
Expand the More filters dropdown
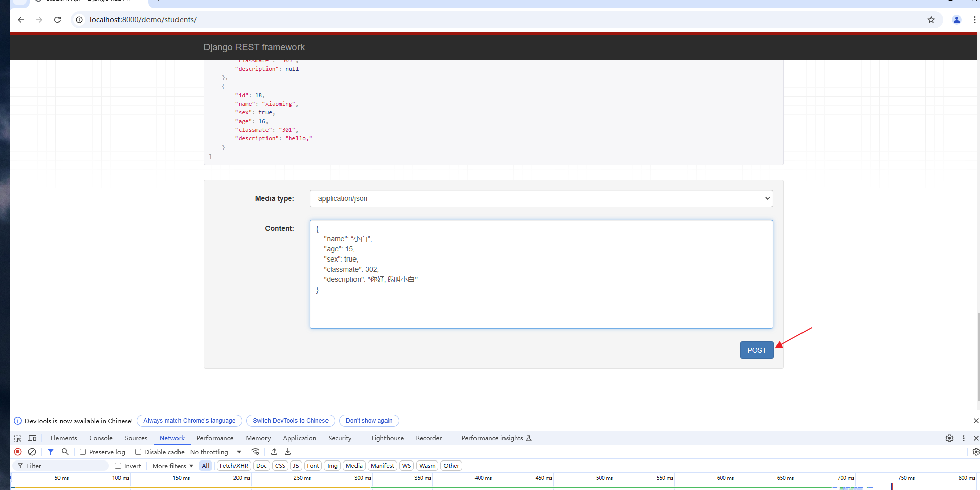[173, 466]
